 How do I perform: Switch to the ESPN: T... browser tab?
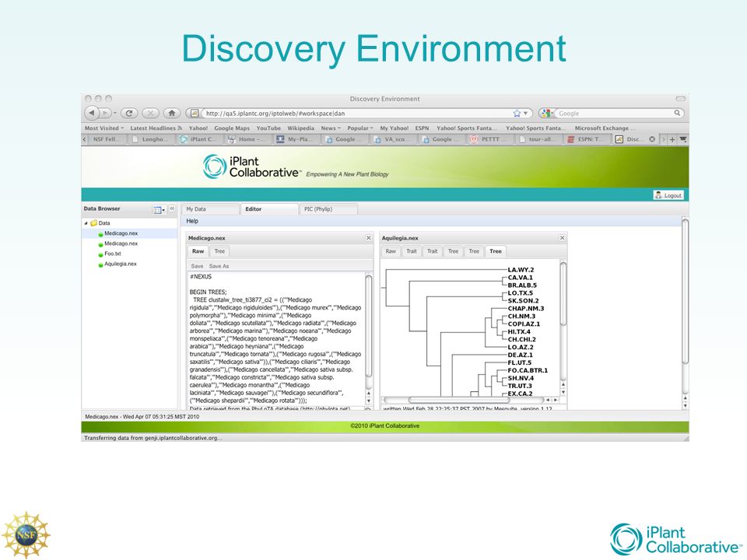click(x=587, y=139)
